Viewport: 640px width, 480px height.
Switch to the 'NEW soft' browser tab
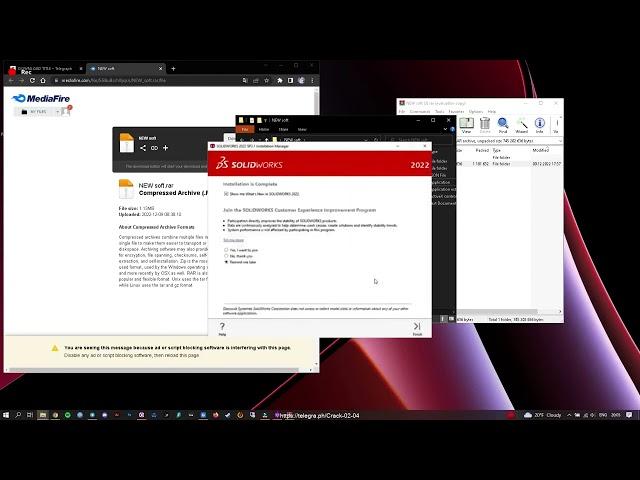[125, 69]
